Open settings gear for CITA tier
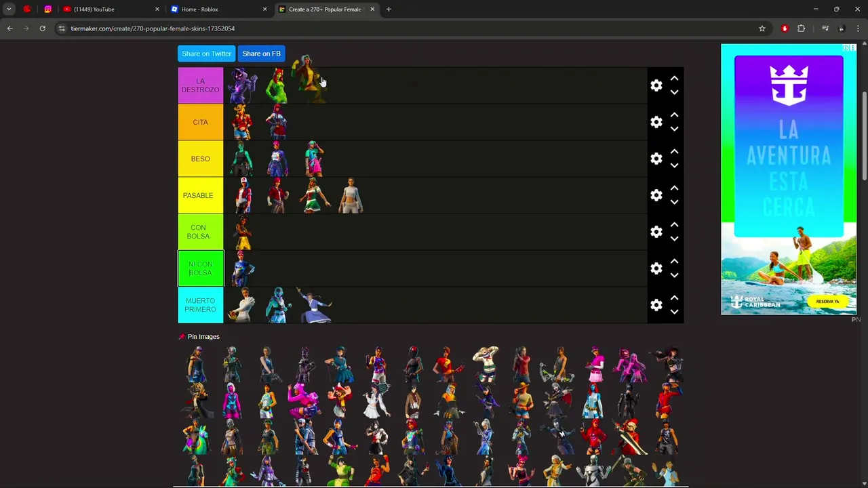 656,122
